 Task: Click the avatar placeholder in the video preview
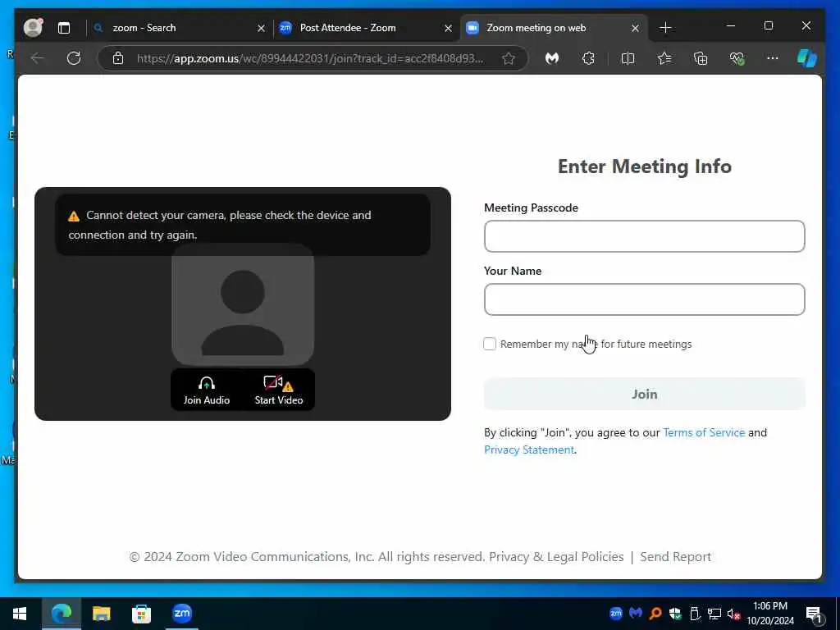(243, 305)
